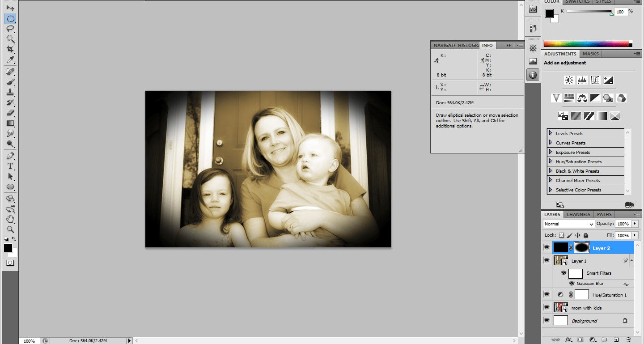The height and width of the screenshot is (344, 644).
Task: Add a Channel Mixer adjustment
Action: pyautogui.click(x=621, y=98)
